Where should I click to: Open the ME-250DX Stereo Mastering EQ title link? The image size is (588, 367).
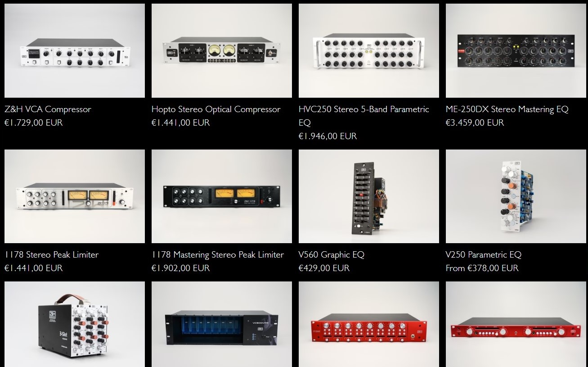coord(507,109)
